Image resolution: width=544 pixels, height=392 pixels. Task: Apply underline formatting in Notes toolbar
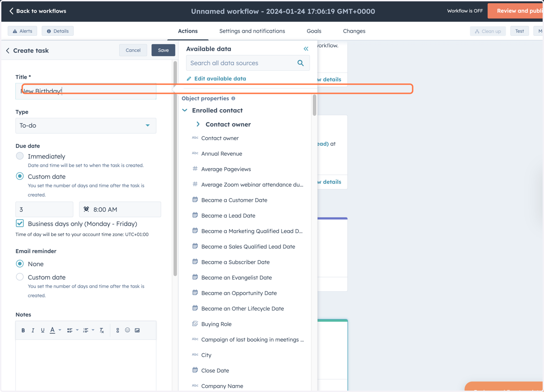point(43,330)
